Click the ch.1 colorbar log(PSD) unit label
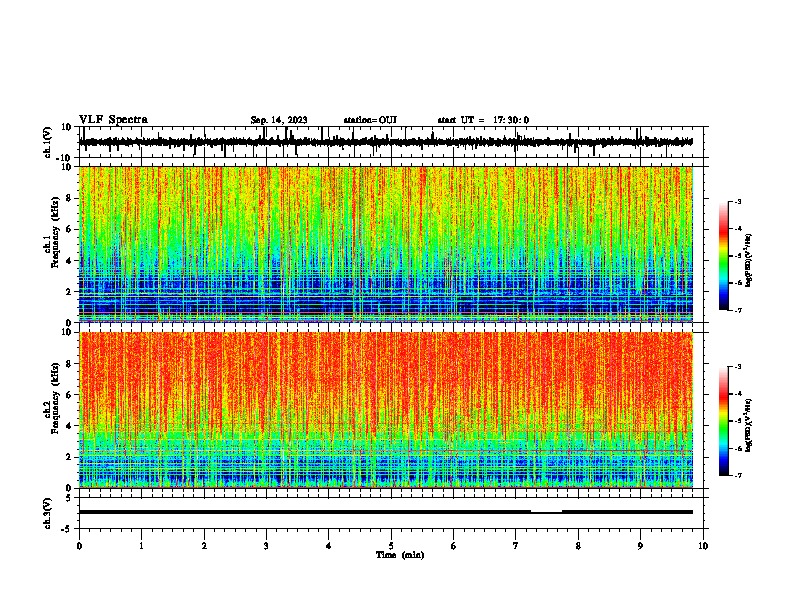Image resolution: width=792 pixels, height=612 pixels. click(748, 260)
